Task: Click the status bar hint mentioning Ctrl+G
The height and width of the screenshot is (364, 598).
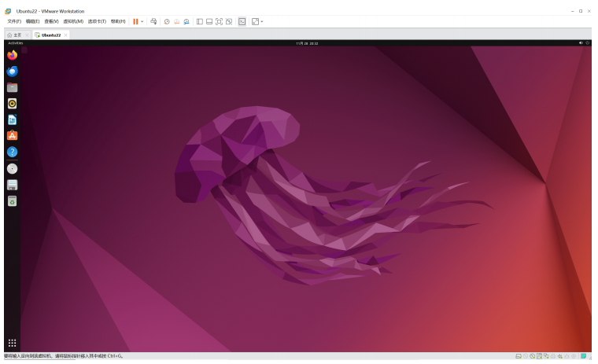Action: click(x=63, y=356)
